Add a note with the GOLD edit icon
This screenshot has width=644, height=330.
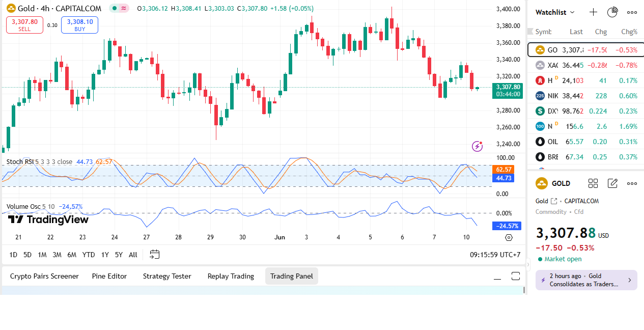pyautogui.click(x=612, y=183)
